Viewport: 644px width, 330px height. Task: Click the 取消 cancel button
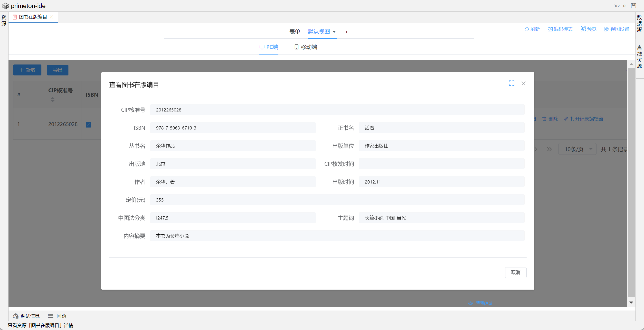pyautogui.click(x=515, y=272)
